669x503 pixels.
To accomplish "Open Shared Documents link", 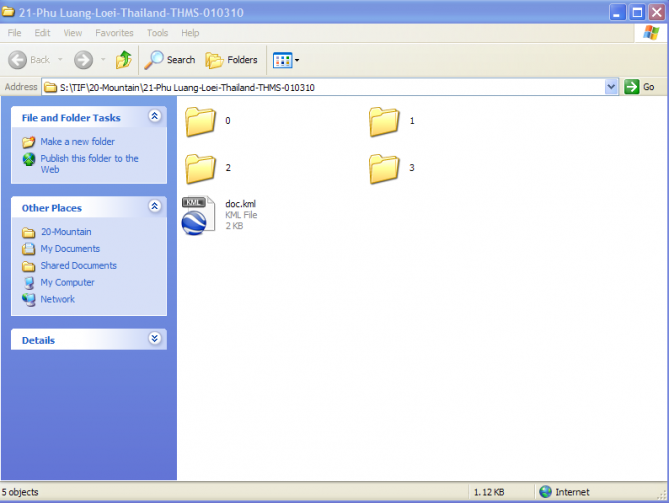I will 79,266.
